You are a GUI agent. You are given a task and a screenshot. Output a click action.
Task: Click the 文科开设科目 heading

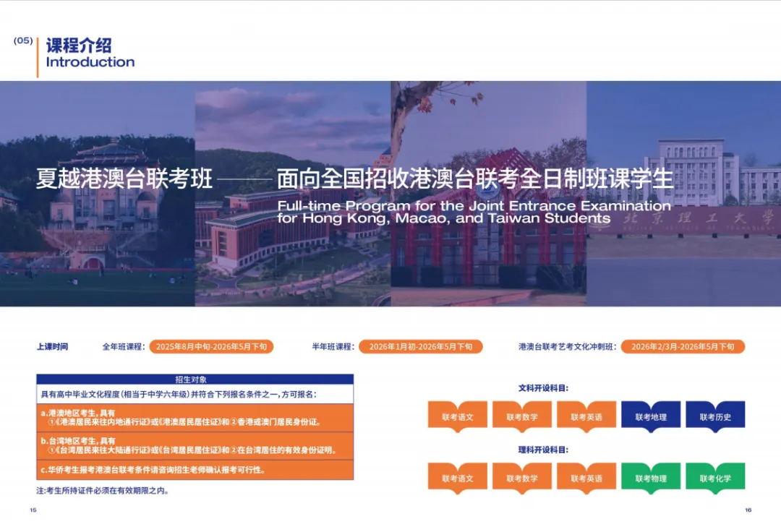543,388
